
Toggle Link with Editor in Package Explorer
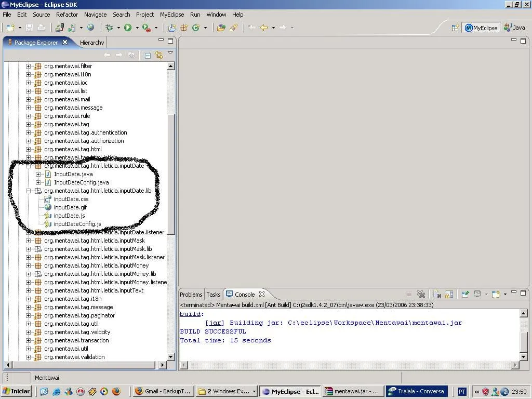[159, 55]
